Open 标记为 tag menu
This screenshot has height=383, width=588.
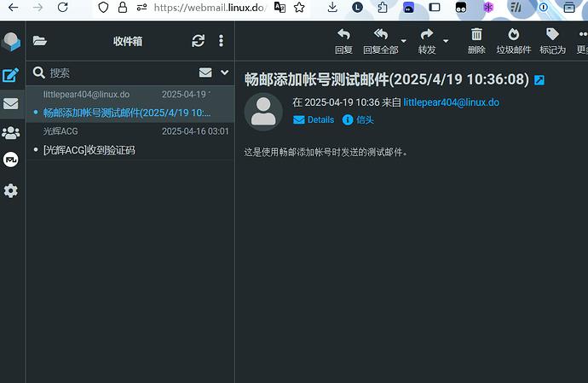coord(552,41)
